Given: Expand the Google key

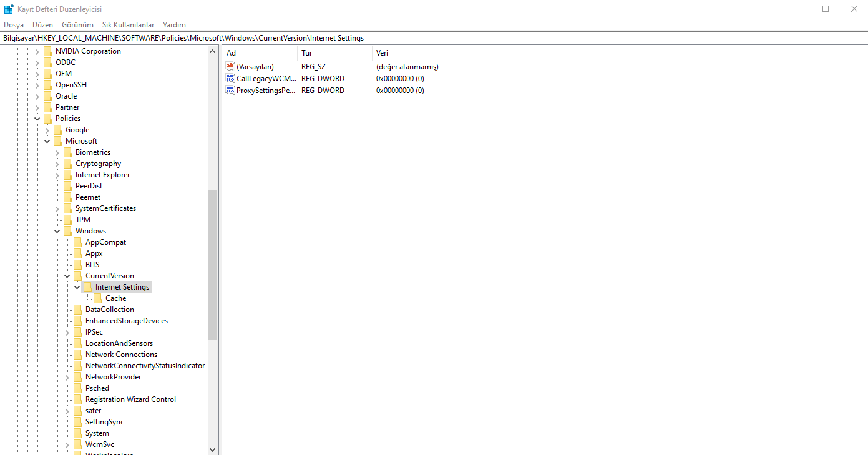Looking at the screenshot, I should (47, 130).
